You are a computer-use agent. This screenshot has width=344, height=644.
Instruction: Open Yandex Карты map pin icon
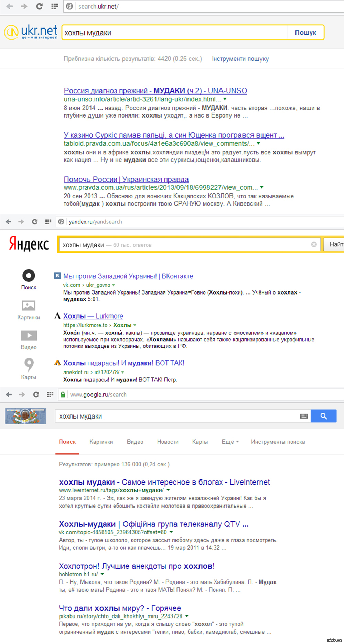pos(29,365)
